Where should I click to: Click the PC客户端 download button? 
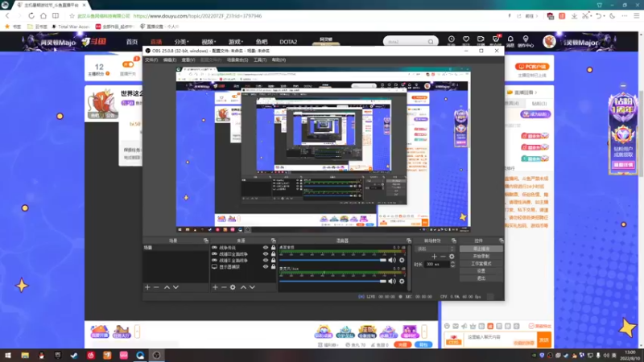(x=532, y=67)
